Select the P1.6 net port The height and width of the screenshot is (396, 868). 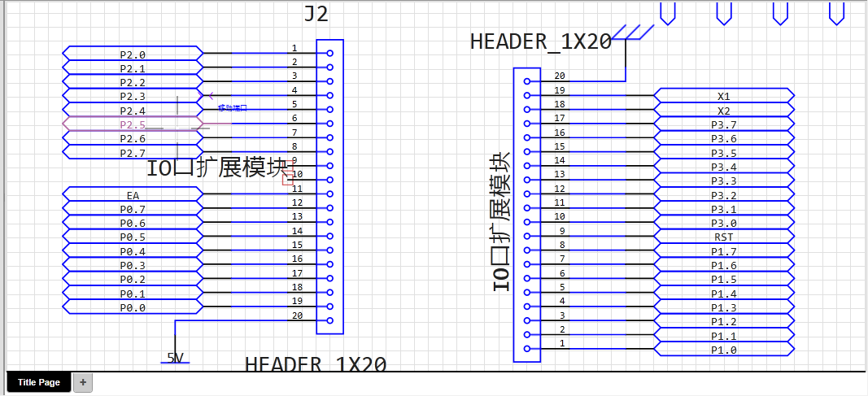coord(724,265)
